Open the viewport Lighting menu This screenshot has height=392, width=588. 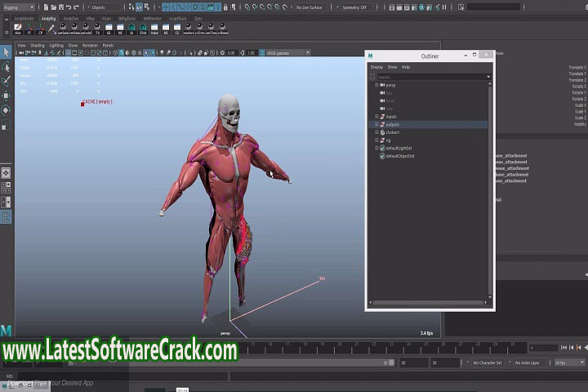click(x=56, y=46)
